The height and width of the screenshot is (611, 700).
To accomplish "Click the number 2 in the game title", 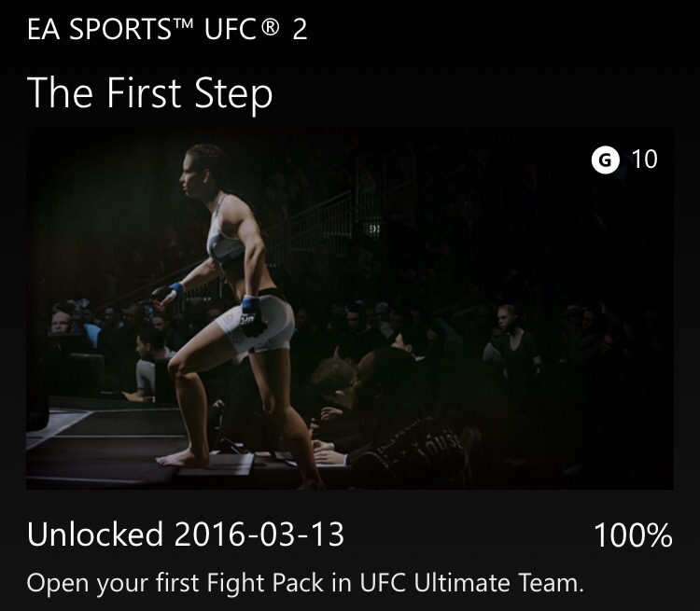I will click(300, 29).
